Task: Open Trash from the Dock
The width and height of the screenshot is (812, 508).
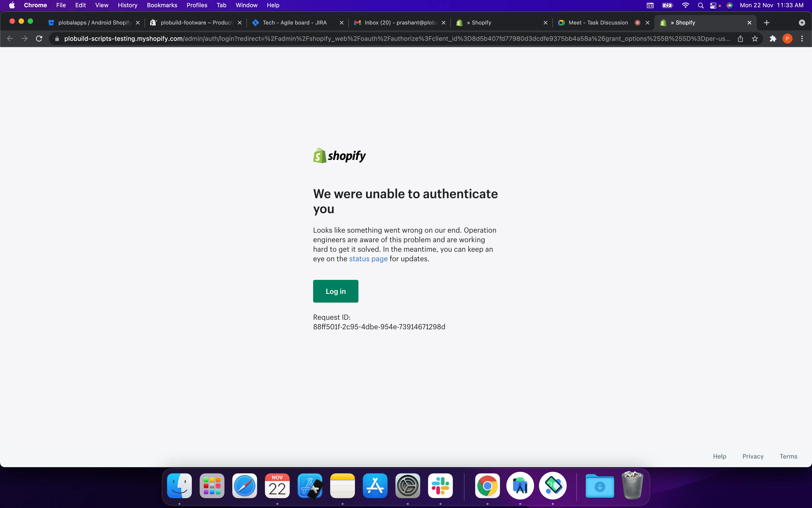Action: point(632,485)
